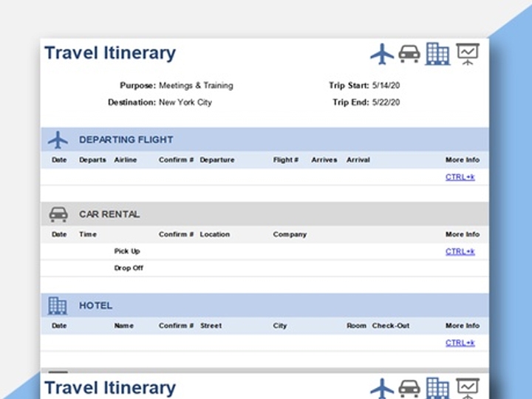
Task: Click the DEPARTING FLIGHT section heading
Action: (x=126, y=140)
